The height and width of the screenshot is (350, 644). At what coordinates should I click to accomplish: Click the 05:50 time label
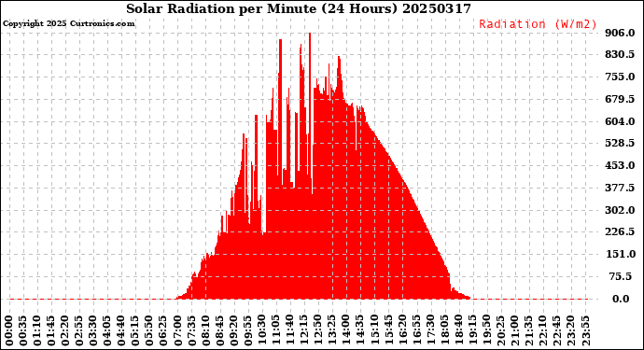tap(149, 331)
